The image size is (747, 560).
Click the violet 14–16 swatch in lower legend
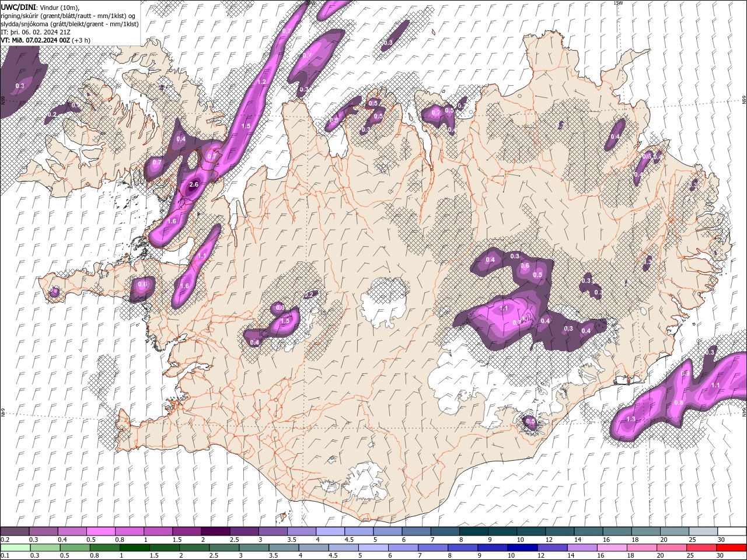coord(582,548)
